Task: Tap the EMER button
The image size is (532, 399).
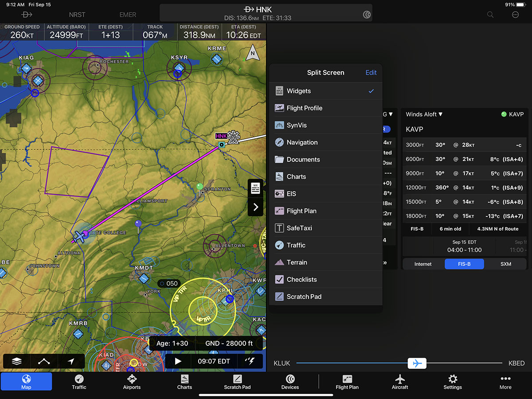Action: point(128,15)
